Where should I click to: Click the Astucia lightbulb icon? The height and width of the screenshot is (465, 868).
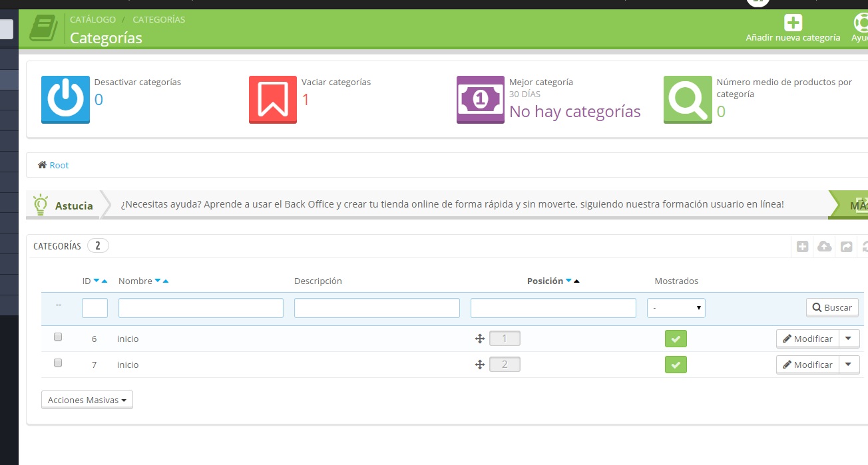[41, 205]
